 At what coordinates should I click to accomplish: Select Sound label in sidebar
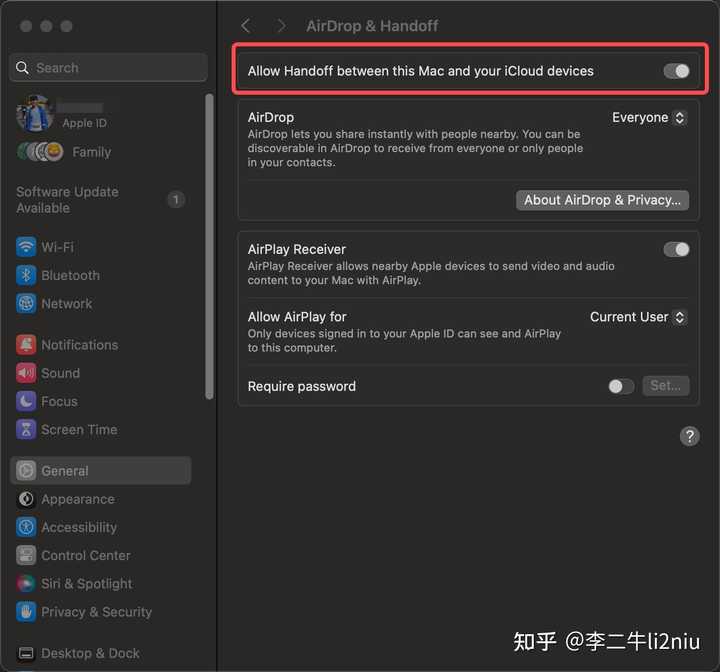(x=61, y=373)
